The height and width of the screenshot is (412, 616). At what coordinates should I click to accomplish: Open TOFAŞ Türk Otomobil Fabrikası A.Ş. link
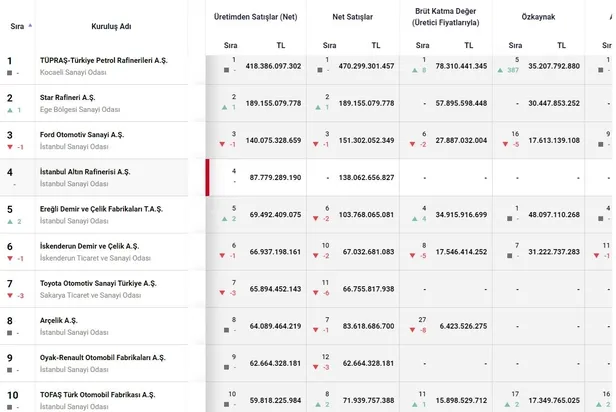click(97, 394)
